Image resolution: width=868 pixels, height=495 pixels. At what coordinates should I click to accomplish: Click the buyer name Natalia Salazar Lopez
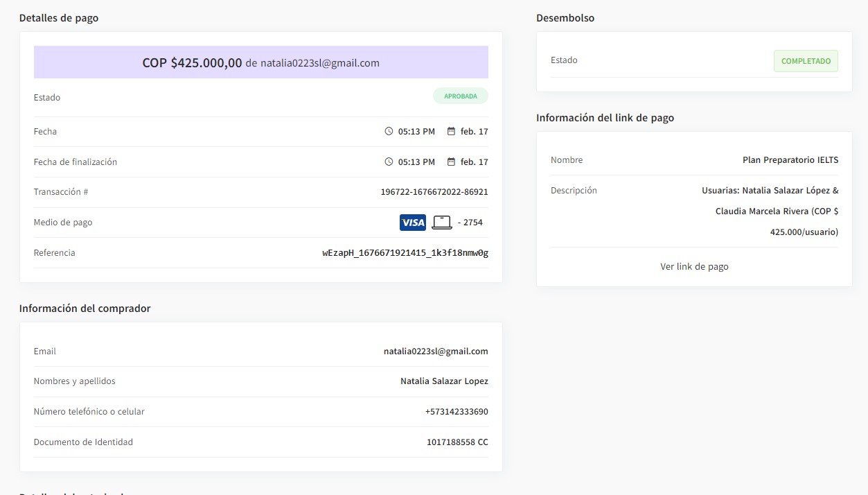(443, 381)
